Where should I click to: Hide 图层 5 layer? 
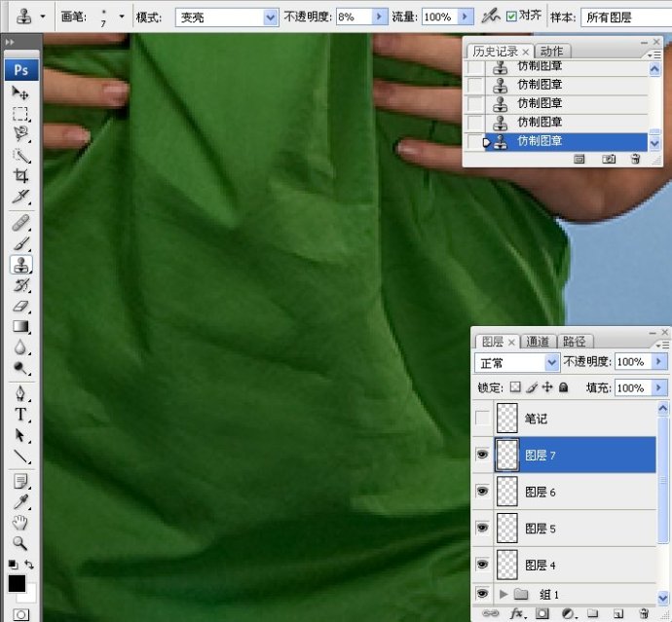tap(482, 528)
